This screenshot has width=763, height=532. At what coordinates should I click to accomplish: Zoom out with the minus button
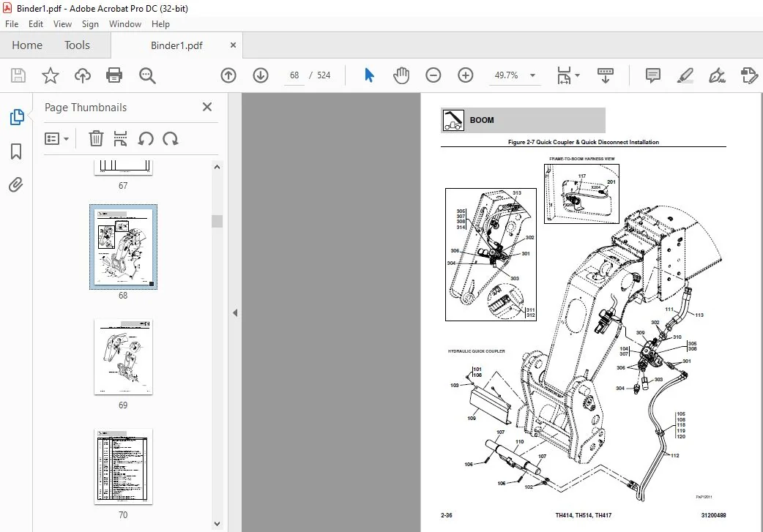433,75
